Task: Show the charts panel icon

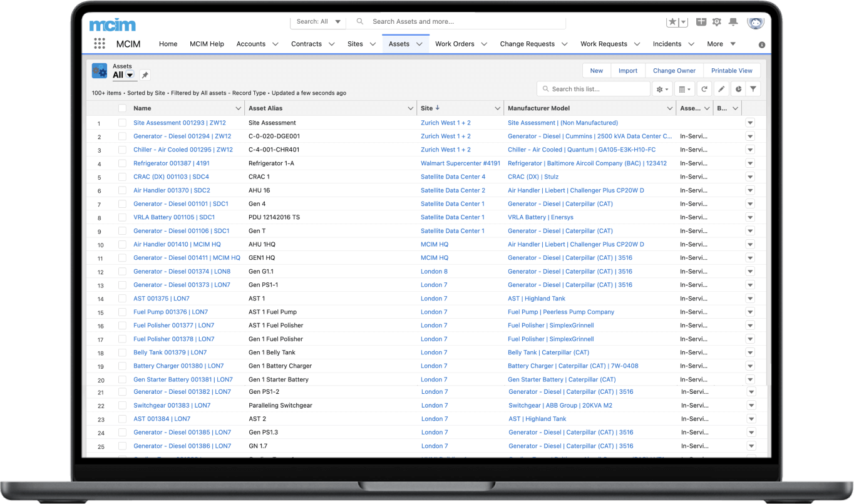Action: 738,89
